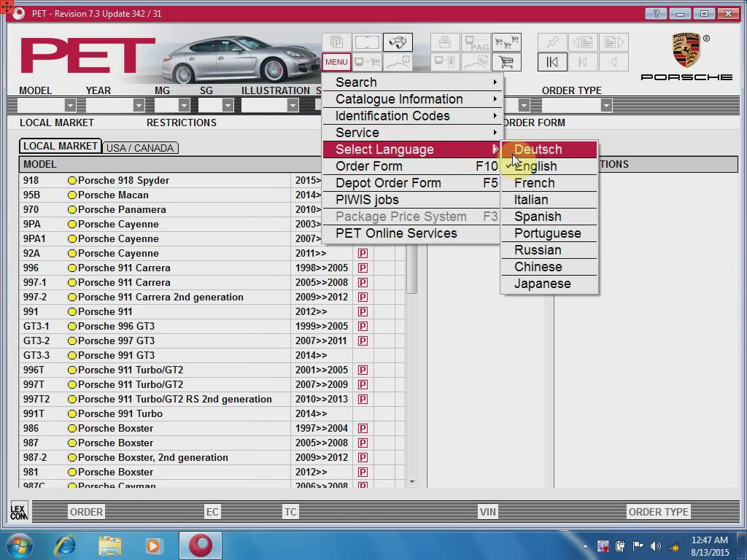Click the red MENU button

(336, 62)
